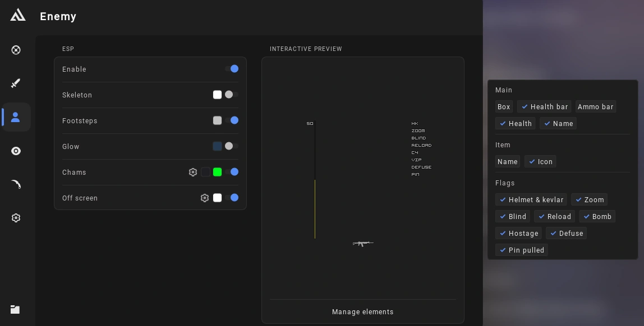Click the rifle weapon icon in preview
Viewport: 644px width, 326px height.
click(363, 244)
